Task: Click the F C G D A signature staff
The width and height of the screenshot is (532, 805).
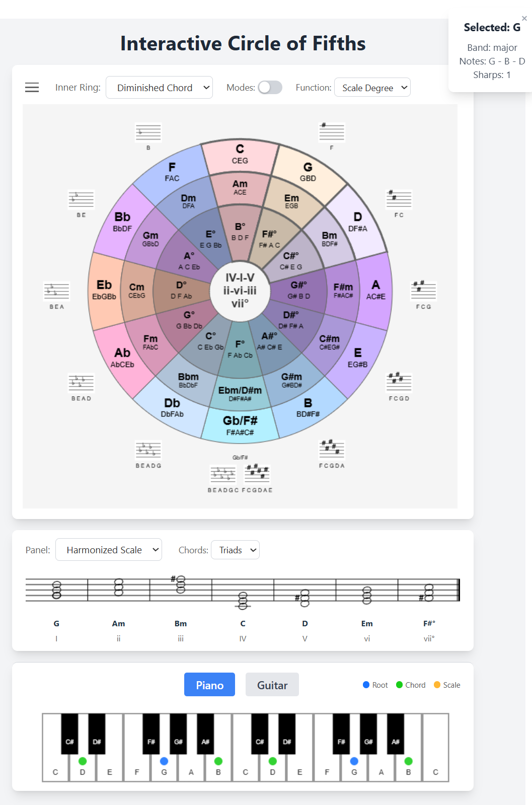Action: 332,450
